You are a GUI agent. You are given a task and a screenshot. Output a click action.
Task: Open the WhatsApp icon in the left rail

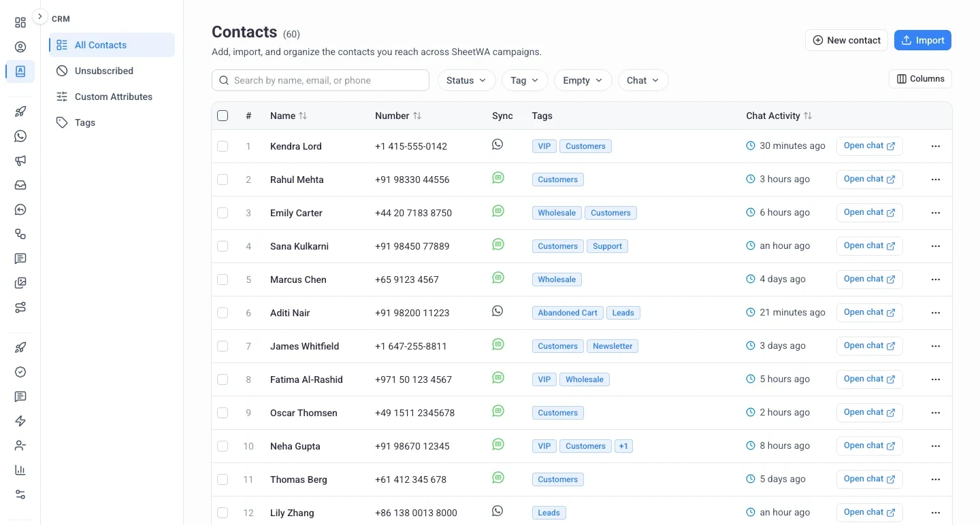[20, 136]
